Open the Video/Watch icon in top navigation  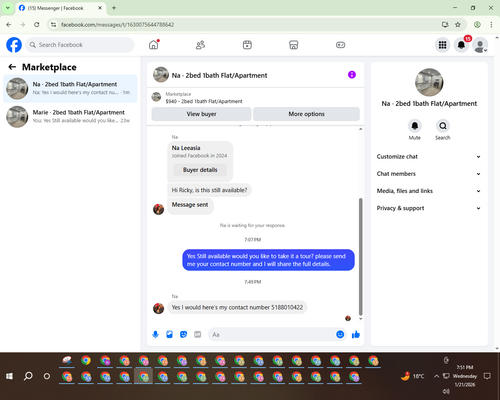click(247, 45)
